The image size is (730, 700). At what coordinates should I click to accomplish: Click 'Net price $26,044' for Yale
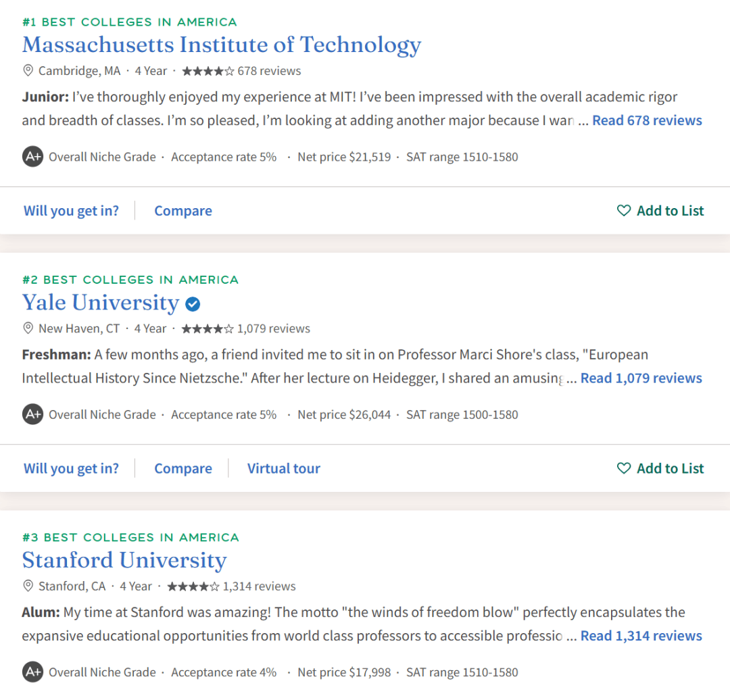click(344, 415)
